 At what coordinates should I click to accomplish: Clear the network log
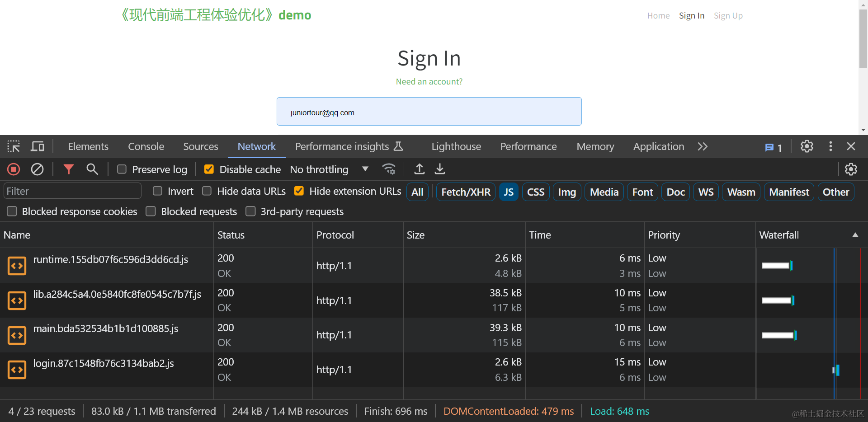tap(37, 169)
